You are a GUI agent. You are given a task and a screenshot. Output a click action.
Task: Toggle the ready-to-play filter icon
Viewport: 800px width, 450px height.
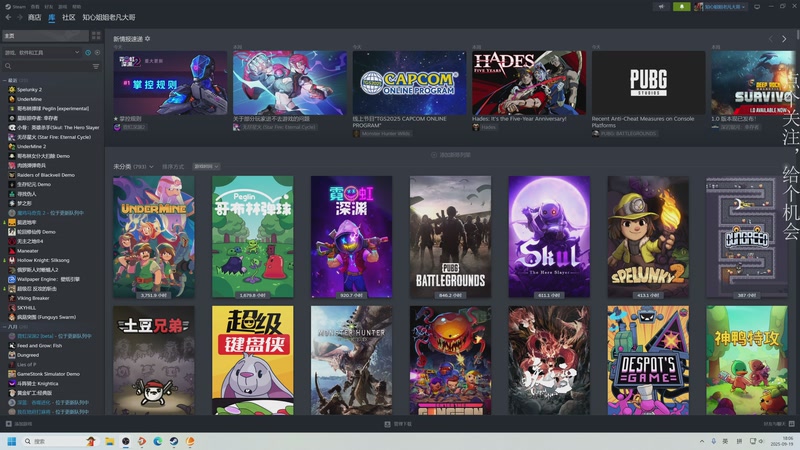97,53
